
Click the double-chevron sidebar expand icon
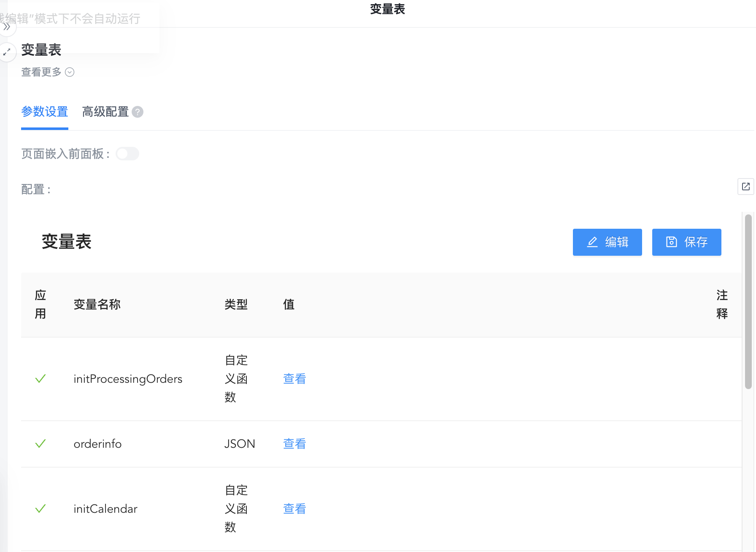[7, 27]
